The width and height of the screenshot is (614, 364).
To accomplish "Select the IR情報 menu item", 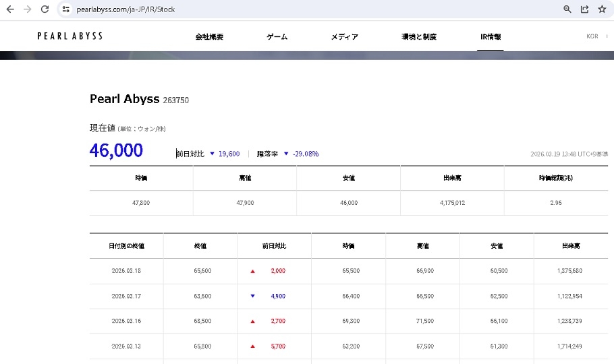I will 490,37.
